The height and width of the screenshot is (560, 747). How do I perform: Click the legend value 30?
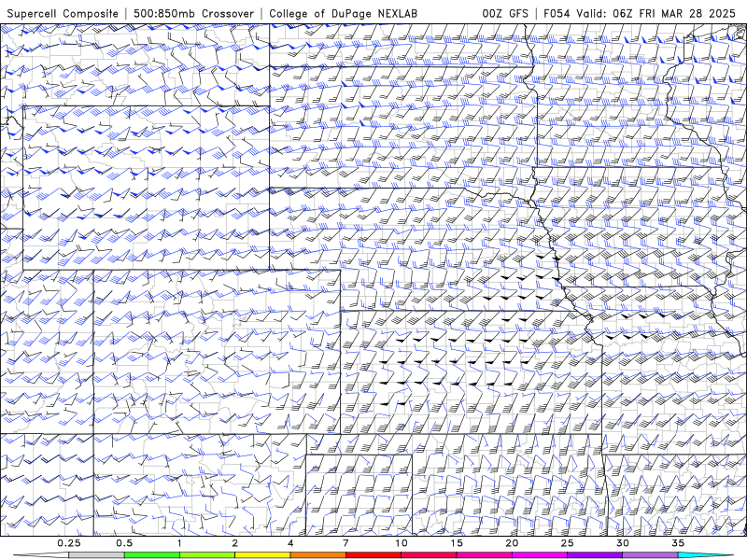pos(622,543)
